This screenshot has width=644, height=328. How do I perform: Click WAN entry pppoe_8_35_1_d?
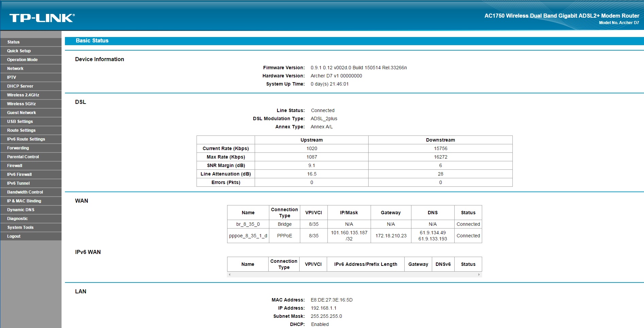click(x=248, y=236)
